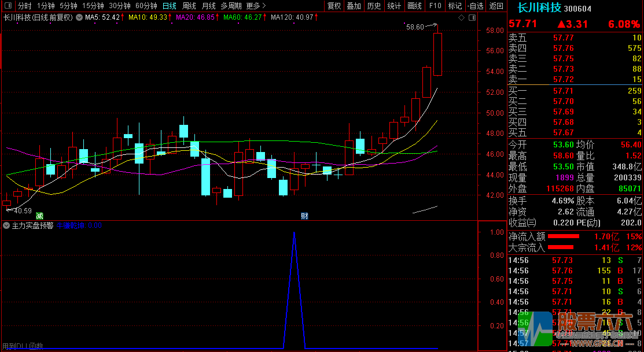
Task: Toggle 自选 watchlist for this stock
Action: point(475,6)
